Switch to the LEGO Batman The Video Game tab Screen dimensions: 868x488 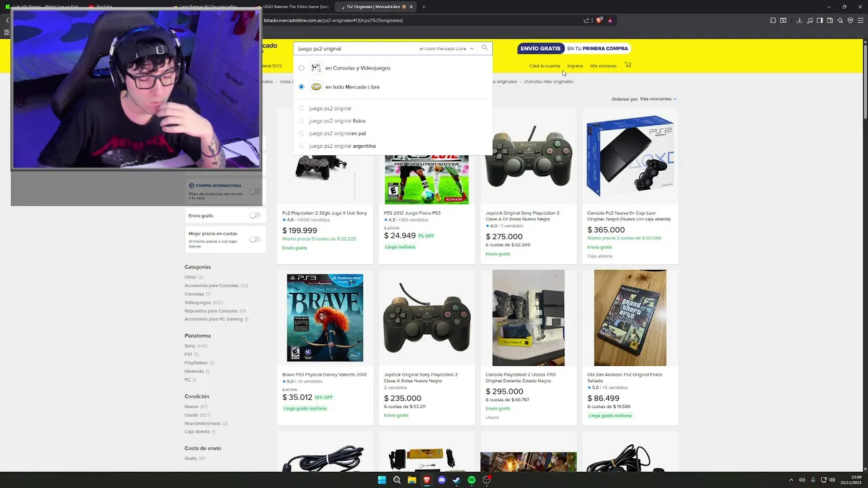(x=293, y=7)
